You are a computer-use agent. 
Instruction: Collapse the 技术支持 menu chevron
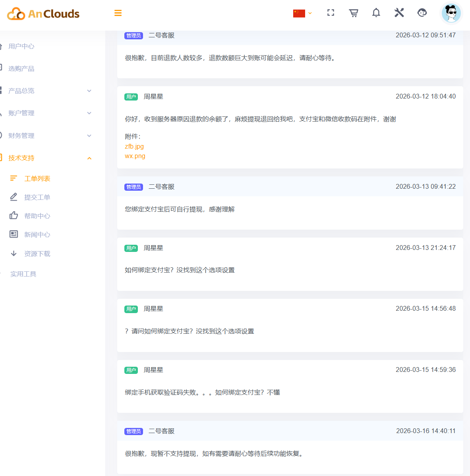(x=89, y=158)
